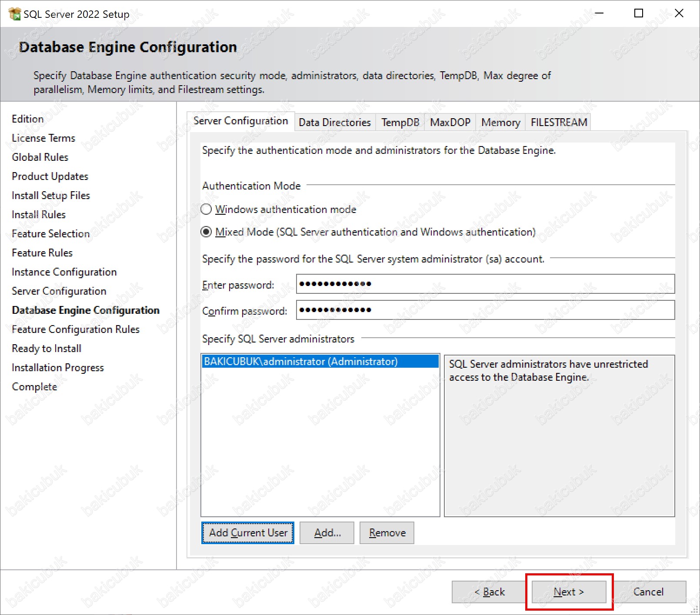Switch to the MaxDOP tab
The width and height of the screenshot is (700, 615).
(x=450, y=123)
